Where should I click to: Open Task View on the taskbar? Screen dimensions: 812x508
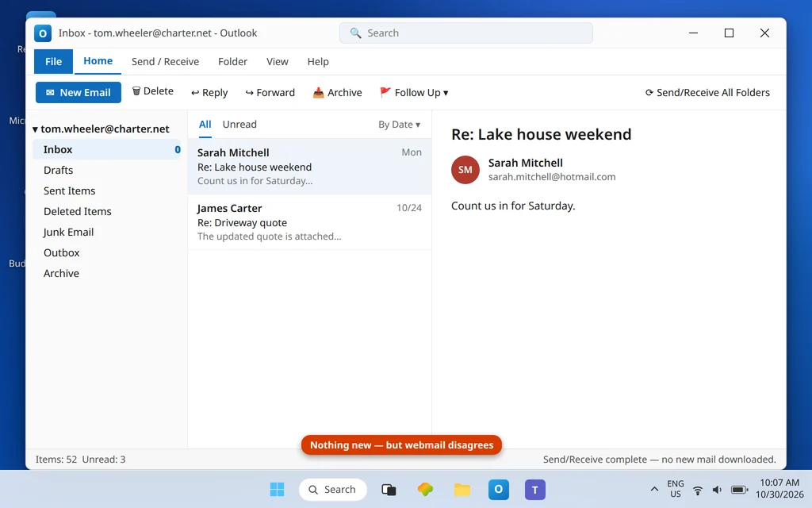coord(389,489)
